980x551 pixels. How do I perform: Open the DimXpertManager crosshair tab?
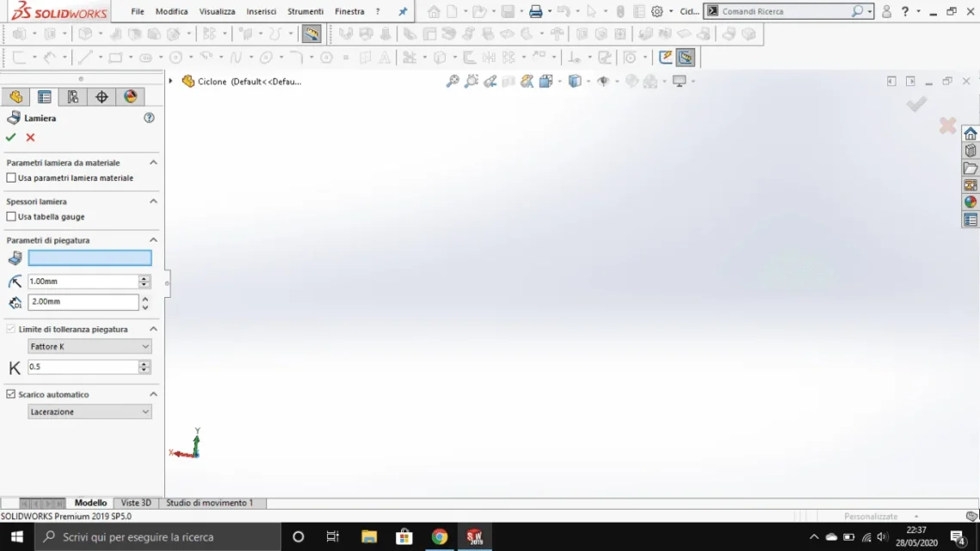pos(102,97)
